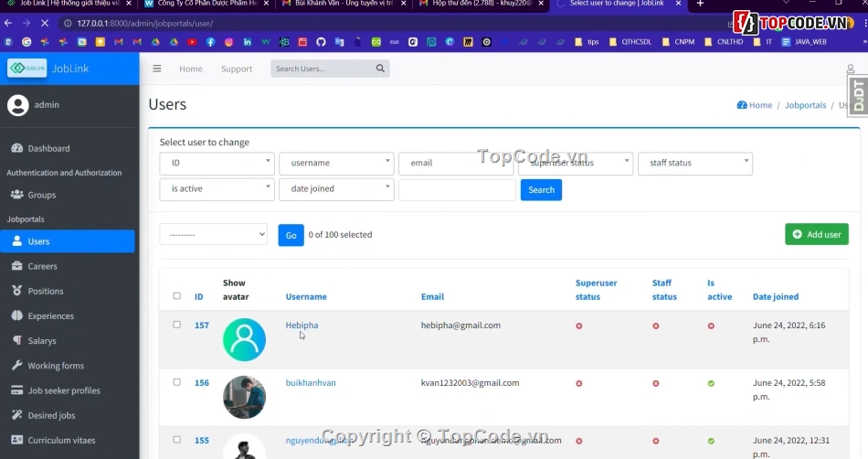The width and height of the screenshot is (868, 459).
Task: Click the admin avatar icon
Action: [x=17, y=105]
